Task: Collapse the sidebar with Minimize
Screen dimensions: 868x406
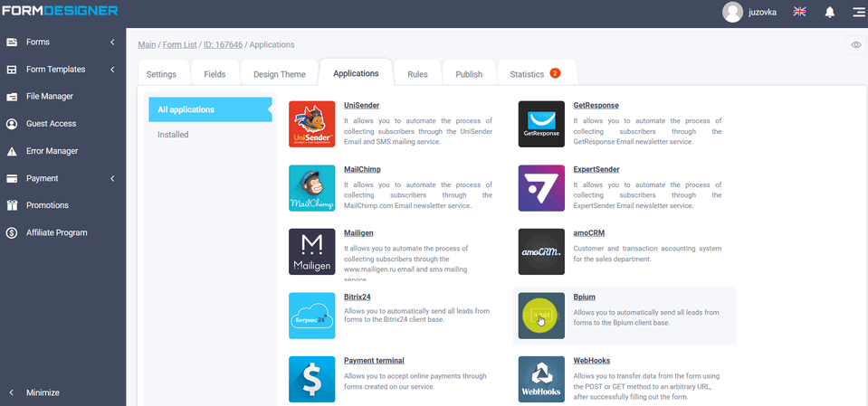Action: coord(43,392)
